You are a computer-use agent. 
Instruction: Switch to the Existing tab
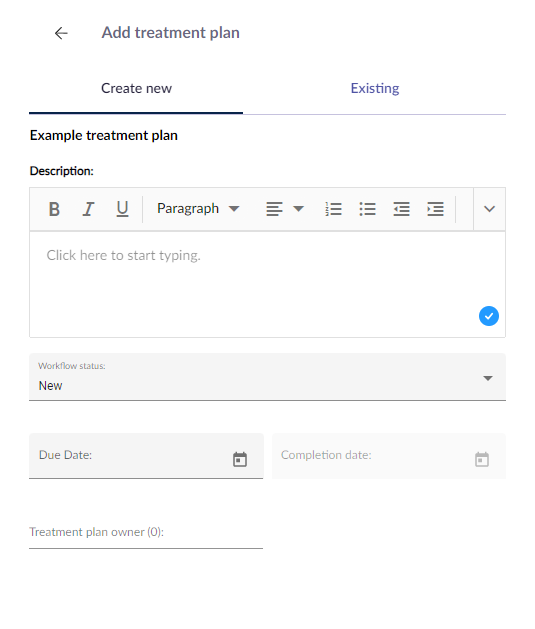click(x=375, y=88)
